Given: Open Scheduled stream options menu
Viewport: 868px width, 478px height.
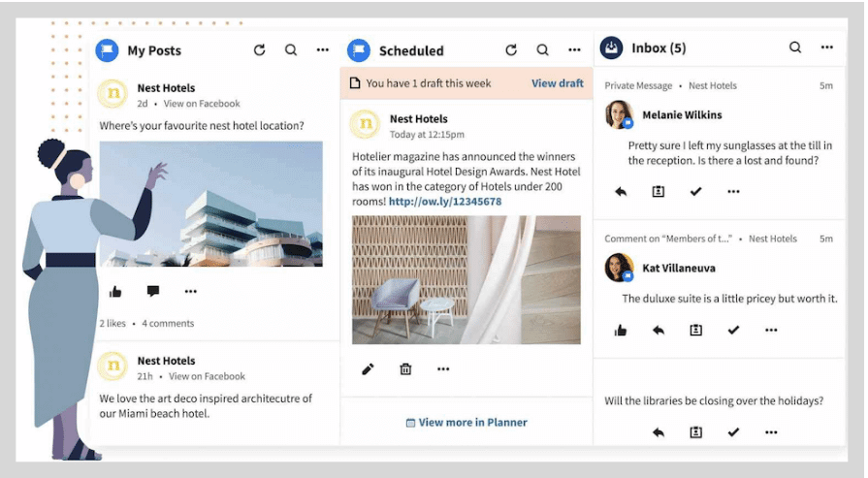Looking at the screenshot, I should [574, 50].
